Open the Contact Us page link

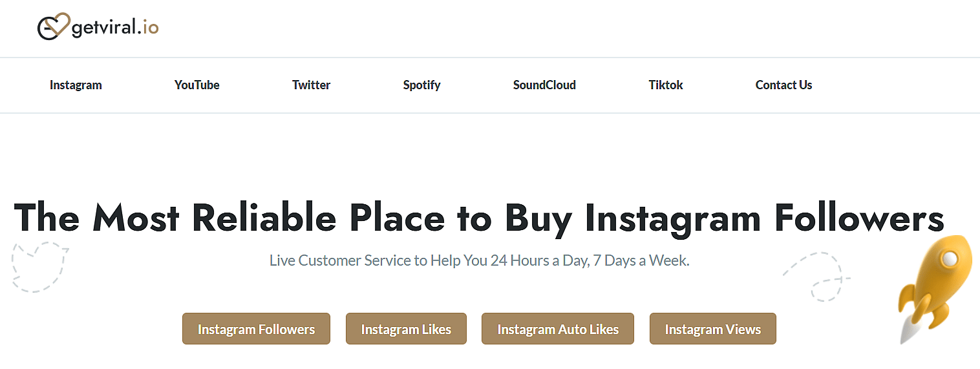click(783, 85)
